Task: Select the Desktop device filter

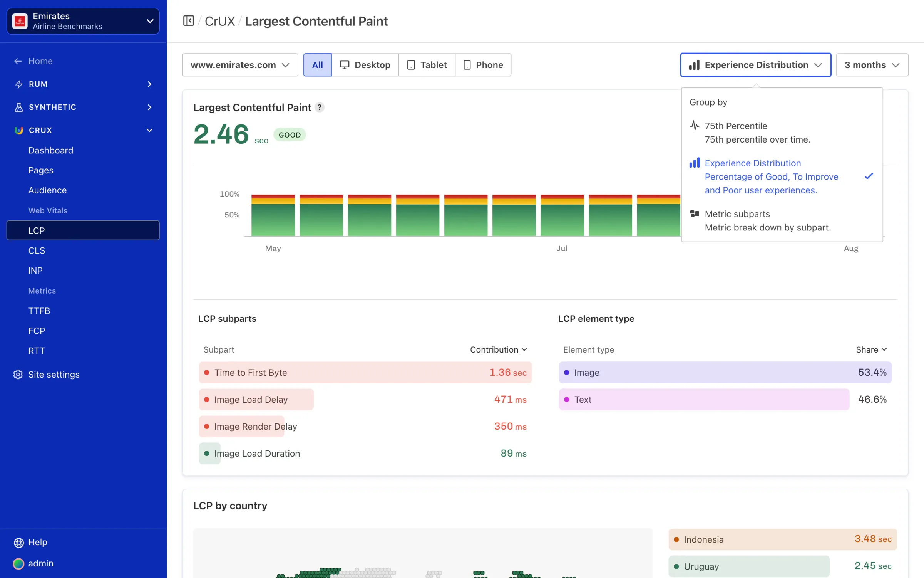Action: coord(365,65)
